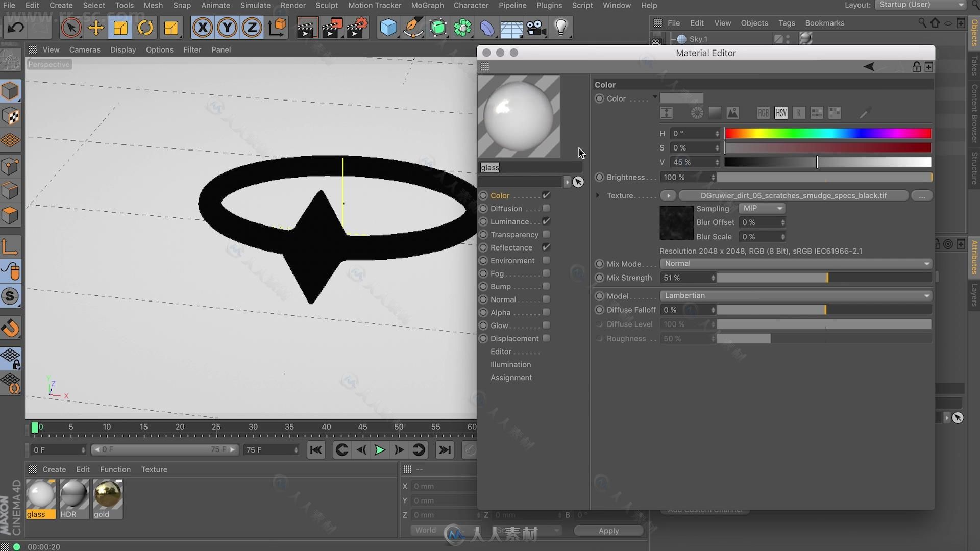Image resolution: width=980 pixels, height=551 pixels.
Task: Open the Cameras viewport menu
Action: tap(85, 49)
